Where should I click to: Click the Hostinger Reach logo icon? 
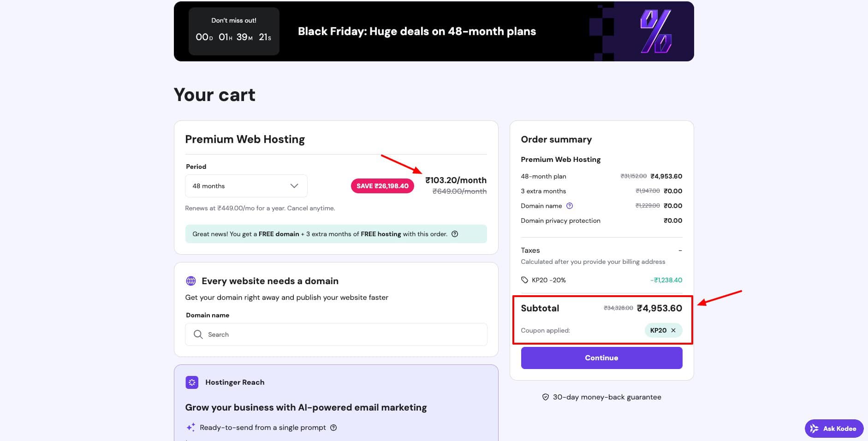192,382
